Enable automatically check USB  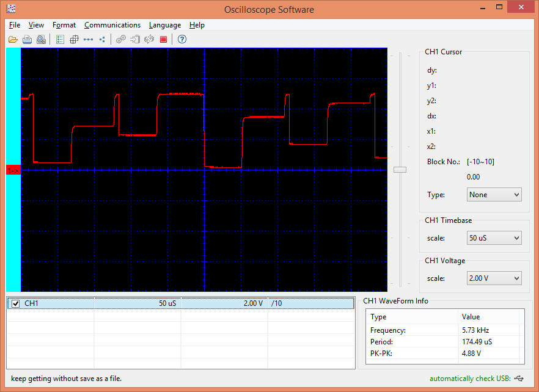point(469,379)
